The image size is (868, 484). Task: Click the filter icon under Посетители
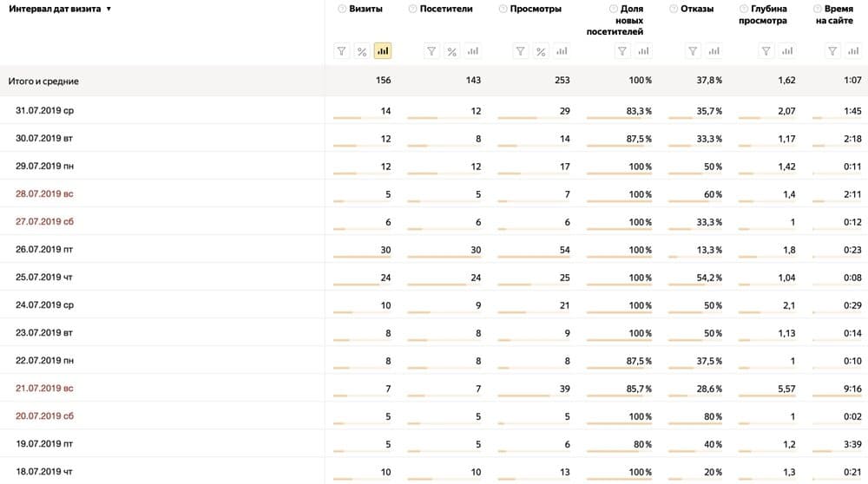click(431, 51)
